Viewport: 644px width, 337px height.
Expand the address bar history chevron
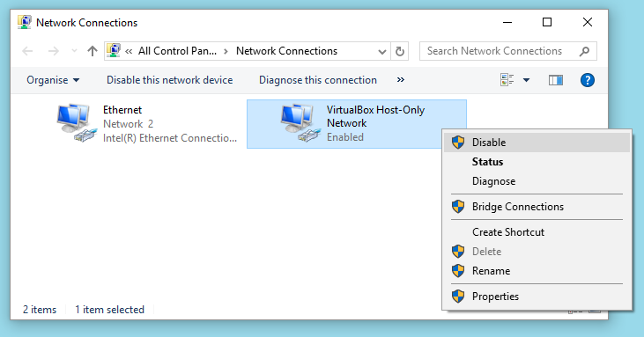pyautogui.click(x=382, y=52)
